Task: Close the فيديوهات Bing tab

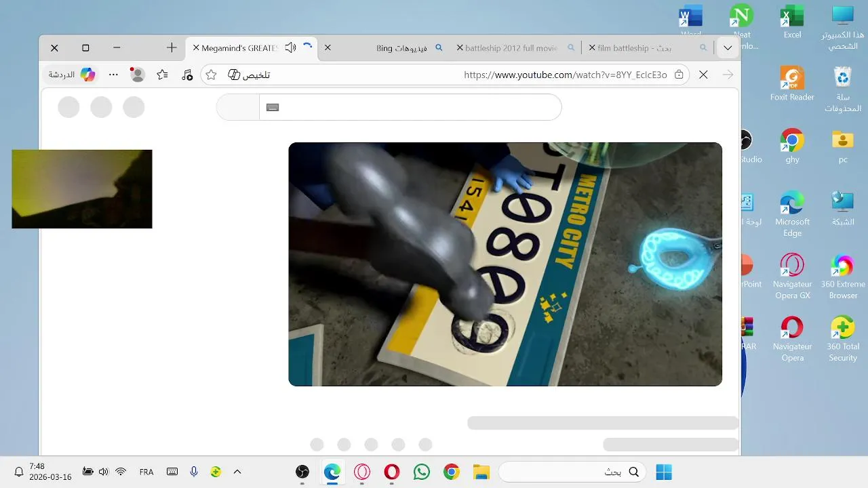Action: coord(328,48)
